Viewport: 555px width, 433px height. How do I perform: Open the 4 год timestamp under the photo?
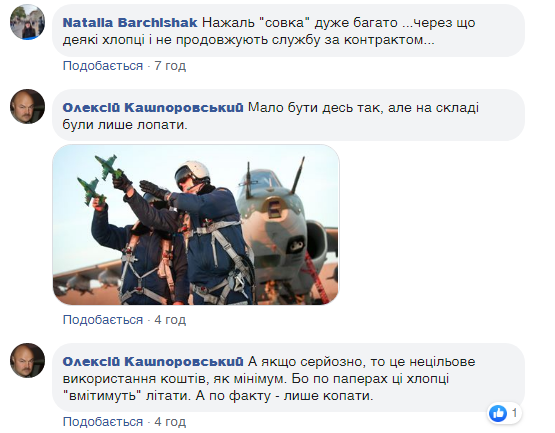pyautogui.click(x=170, y=320)
